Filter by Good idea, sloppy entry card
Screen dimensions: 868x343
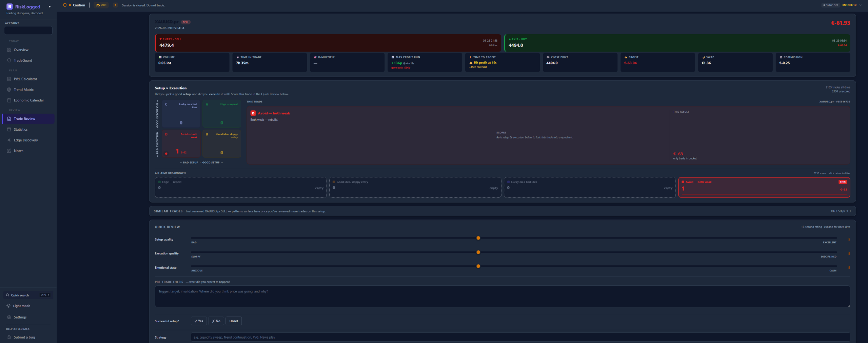(415, 187)
